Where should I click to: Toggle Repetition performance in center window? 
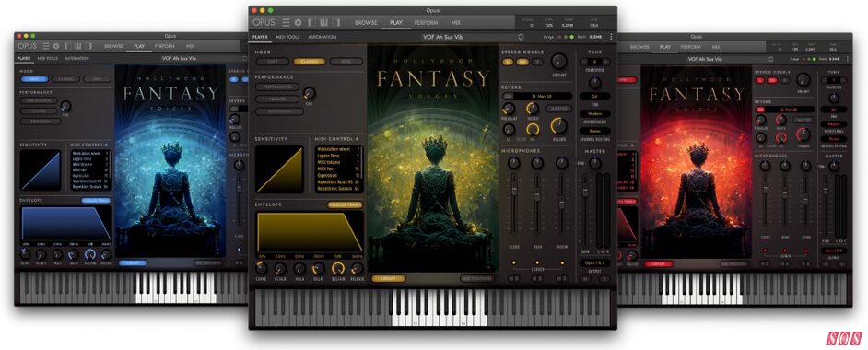click(279, 111)
